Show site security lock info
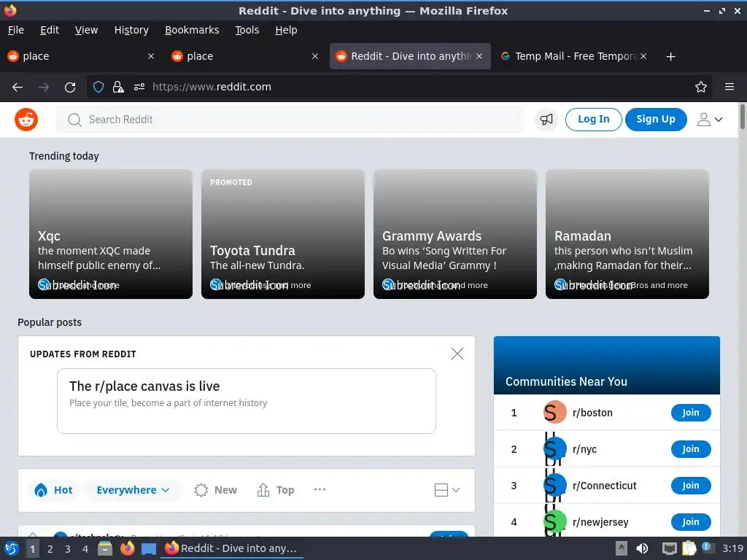The height and width of the screenshot is (560, 747). tap(118, 87)
